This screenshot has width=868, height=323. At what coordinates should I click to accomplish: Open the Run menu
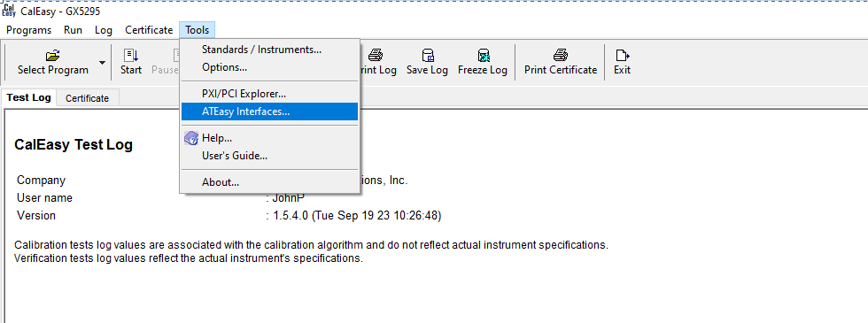73,30
